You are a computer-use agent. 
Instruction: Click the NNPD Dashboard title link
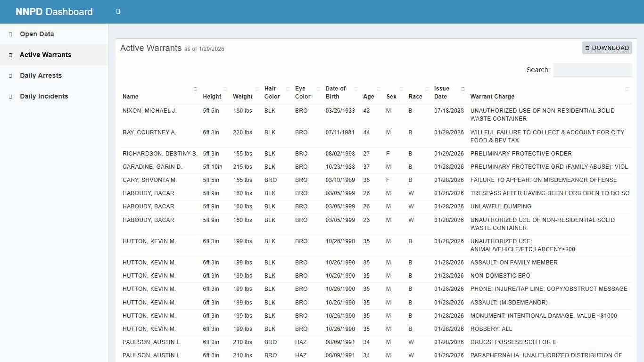coord(54,11)
